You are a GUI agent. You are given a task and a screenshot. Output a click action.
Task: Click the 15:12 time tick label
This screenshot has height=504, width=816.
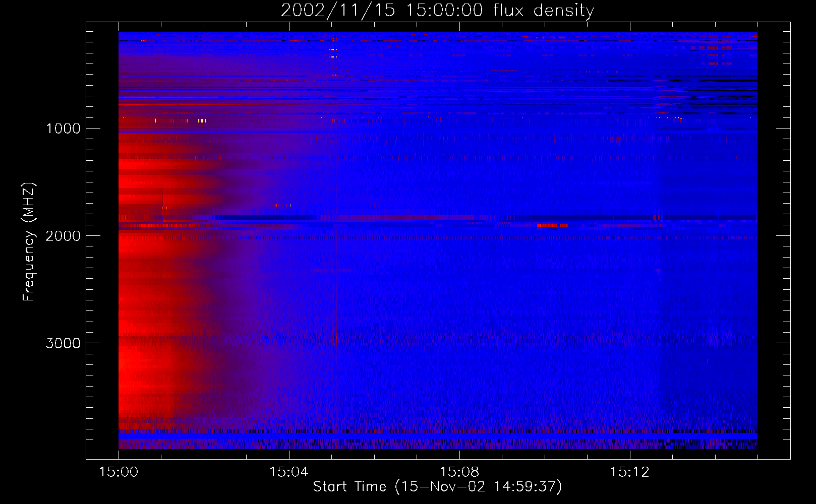coord(629,472)
